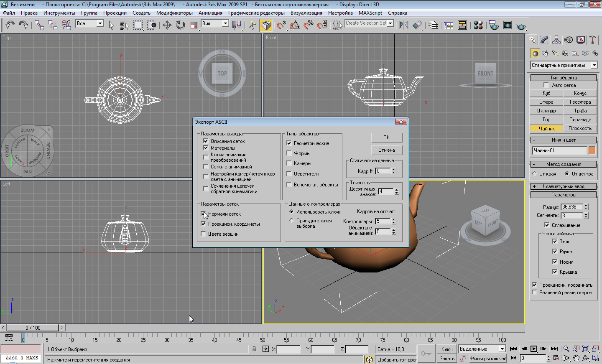The width and height of the screenshot is (602, 364).
Task: Open the Модификаторы menu
Action: coord(174,13)
